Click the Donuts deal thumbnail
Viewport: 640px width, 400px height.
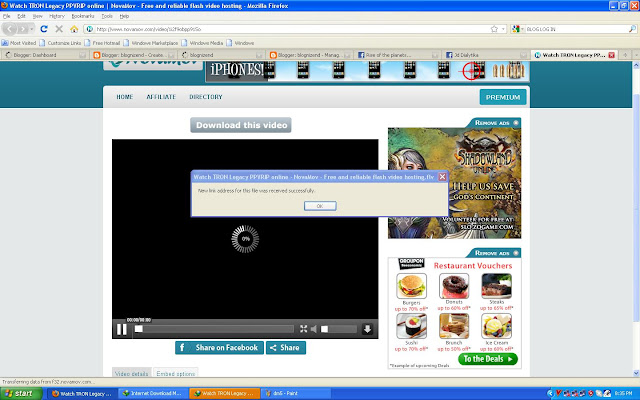pyautogui.click(x=454, y=286)
